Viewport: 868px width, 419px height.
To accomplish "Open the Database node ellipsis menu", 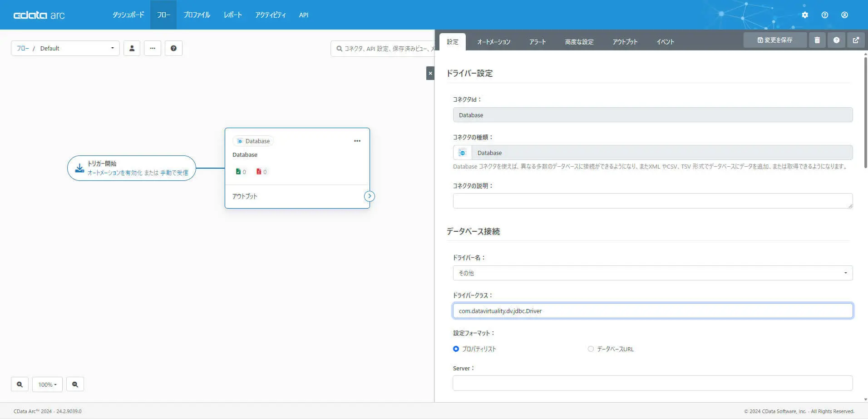I will 357,141.
